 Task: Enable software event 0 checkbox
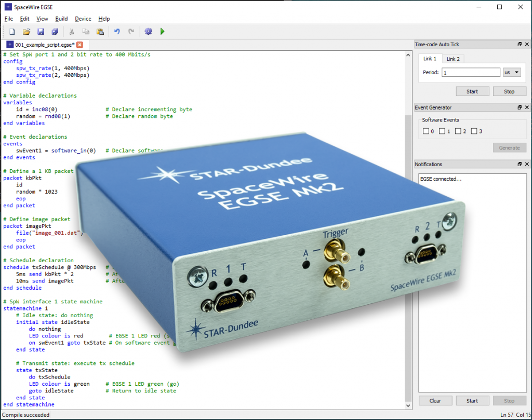(x=426, y=131)
